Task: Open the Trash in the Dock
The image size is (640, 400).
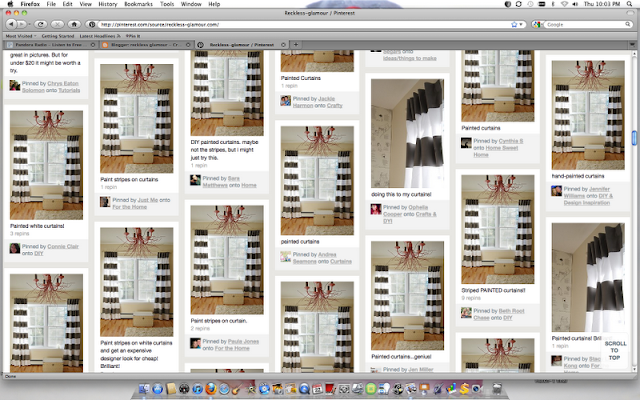Action: tap(497, 389)
